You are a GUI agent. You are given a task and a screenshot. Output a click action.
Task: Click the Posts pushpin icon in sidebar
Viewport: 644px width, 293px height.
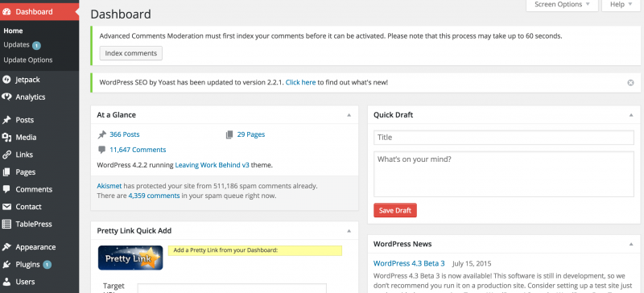click(x=6, y=120)
